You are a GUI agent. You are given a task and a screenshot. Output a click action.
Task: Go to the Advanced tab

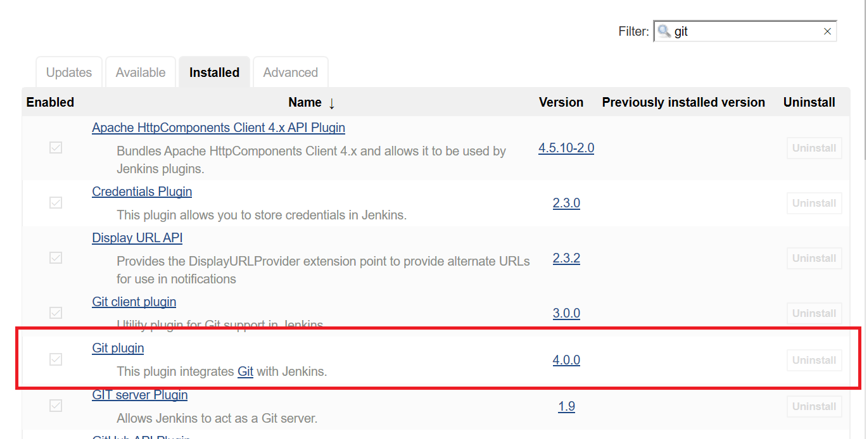(290, 72)
